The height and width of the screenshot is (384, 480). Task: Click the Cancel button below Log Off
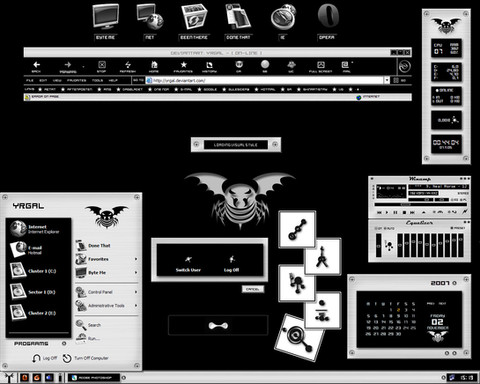tap(253, 289)
